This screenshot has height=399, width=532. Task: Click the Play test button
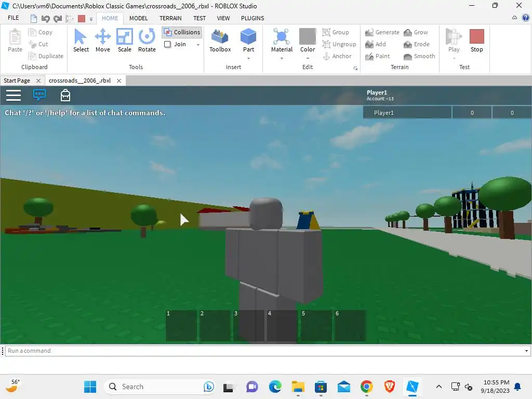click(454, 41)
